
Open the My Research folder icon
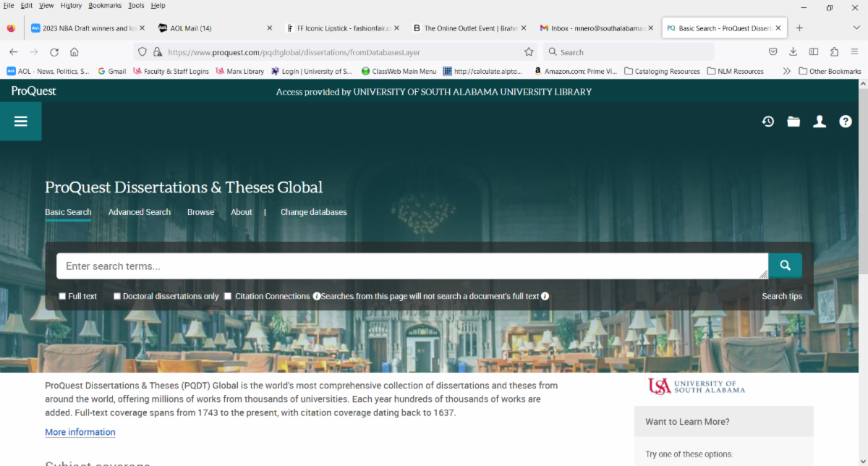(793, 122)
